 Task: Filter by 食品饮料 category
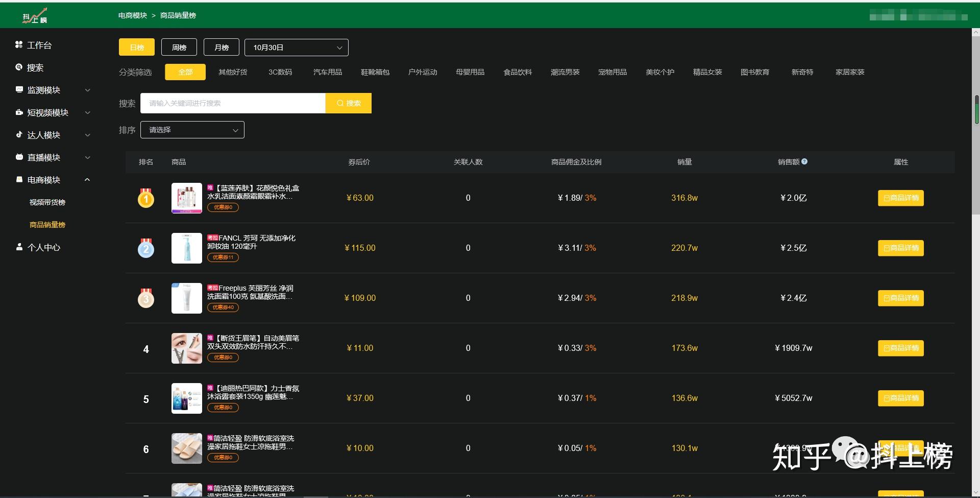click(x=518, y=72)
